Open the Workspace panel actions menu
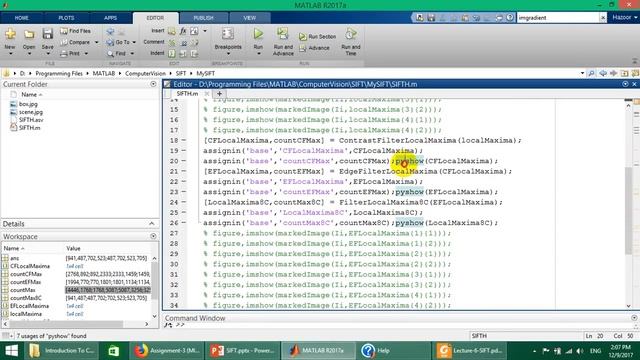Screen dimensions: 640x360 point(153,236)
